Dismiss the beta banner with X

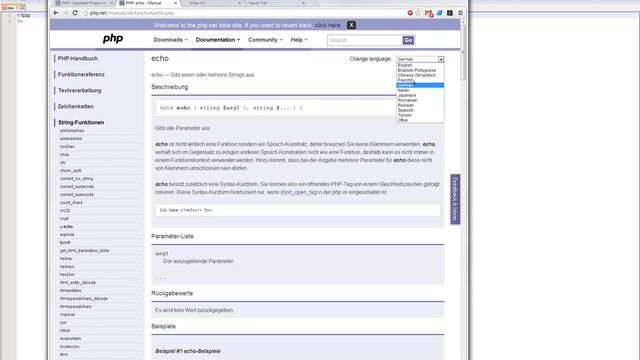[x=351, y=25]
